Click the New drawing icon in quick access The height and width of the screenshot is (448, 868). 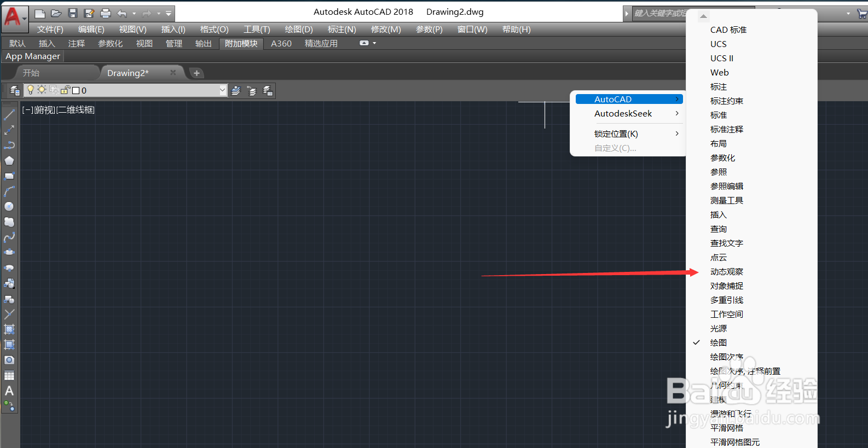pyautogui.click(x=39, y=13)
